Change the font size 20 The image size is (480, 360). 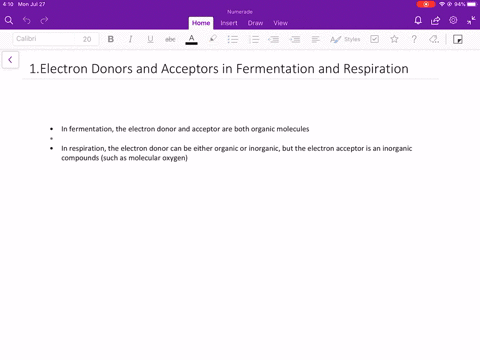87,39
